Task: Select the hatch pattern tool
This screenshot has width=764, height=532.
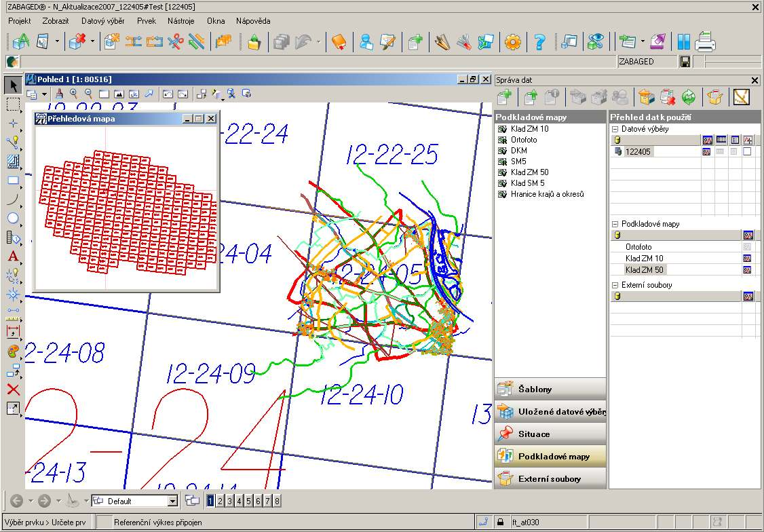Action: point(13,161)
